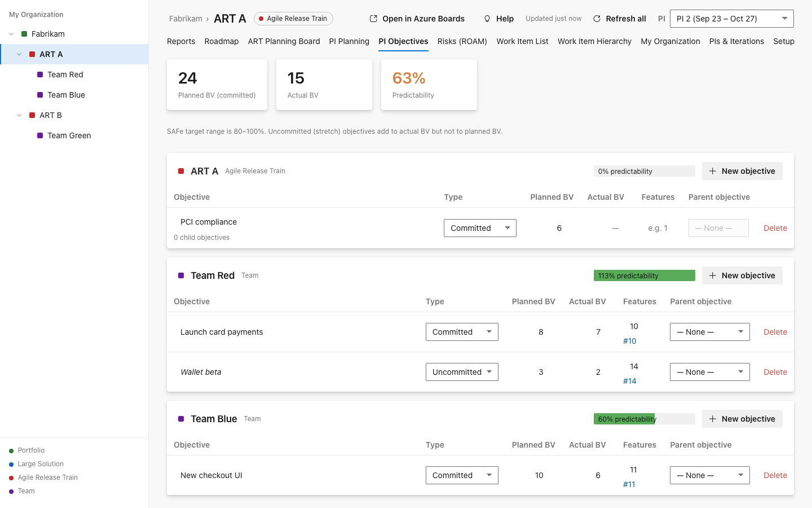
Task: Click the New checkout UI objective name
Action: click(x=211, y=475)
